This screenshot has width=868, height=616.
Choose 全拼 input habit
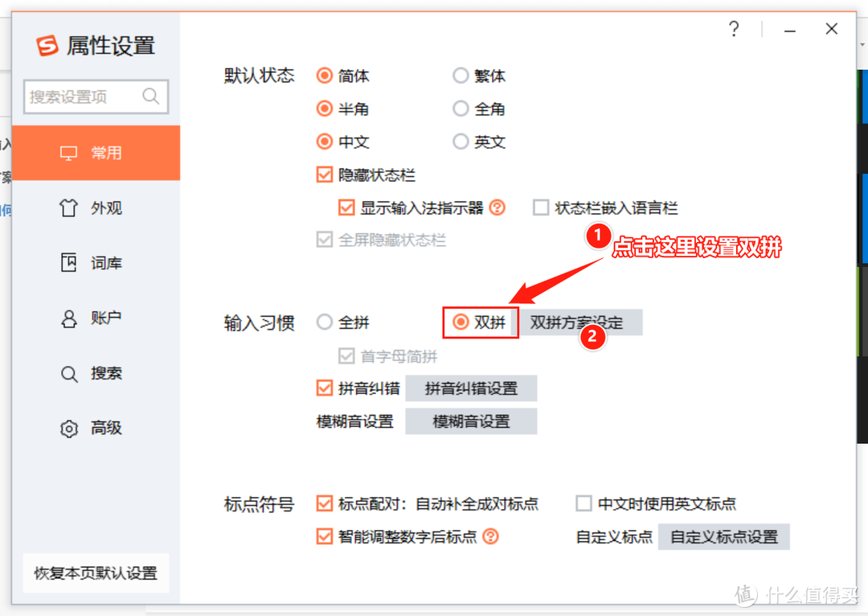(325, 322)
